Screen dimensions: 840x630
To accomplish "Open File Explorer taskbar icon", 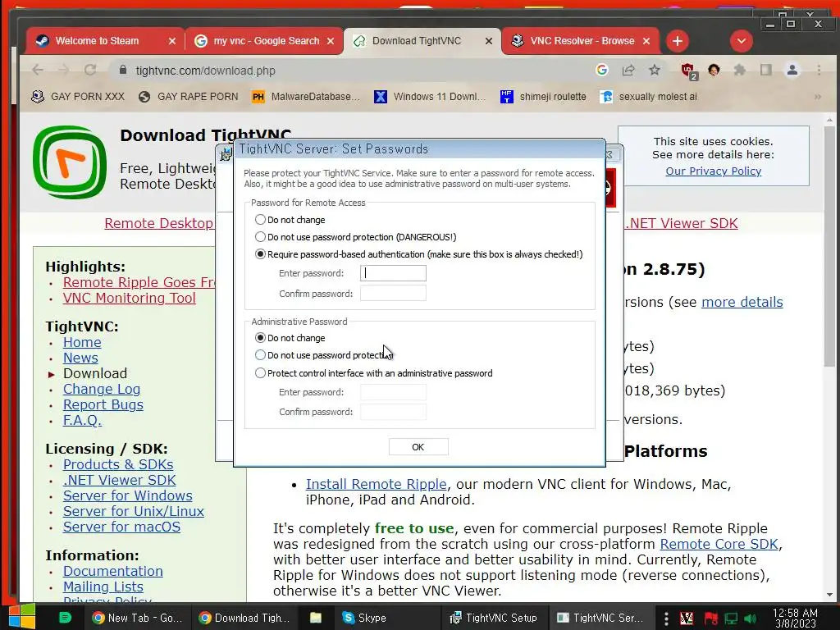I will pyautogui.click(x=316, y=618).
